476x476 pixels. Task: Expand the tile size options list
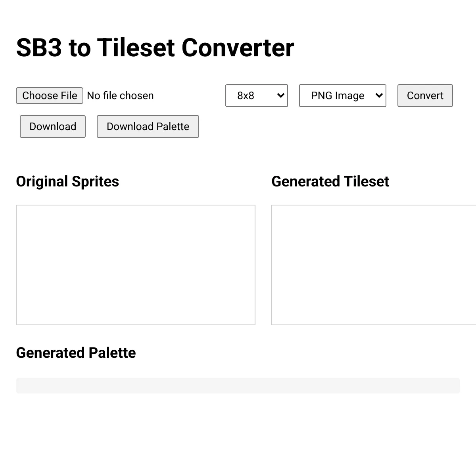257,96
